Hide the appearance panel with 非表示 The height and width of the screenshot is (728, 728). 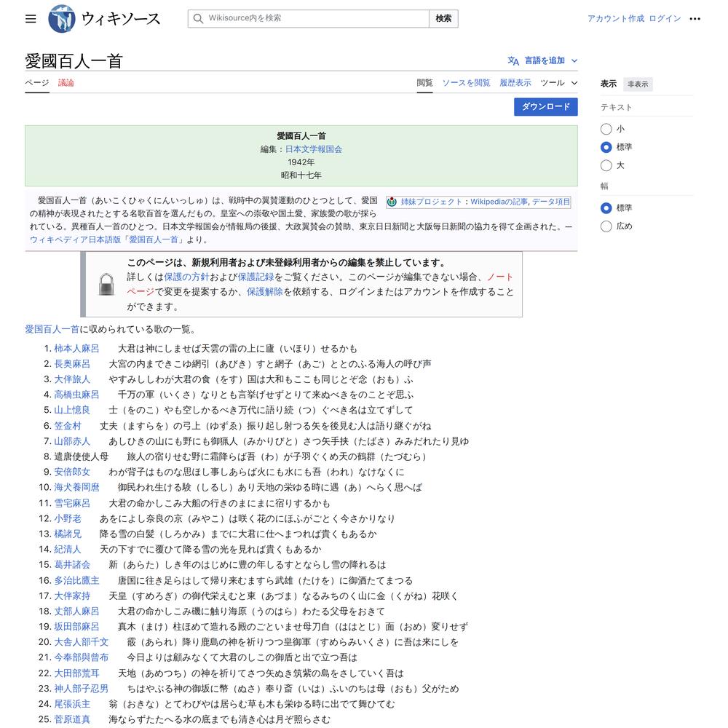[x=638, y=84]
